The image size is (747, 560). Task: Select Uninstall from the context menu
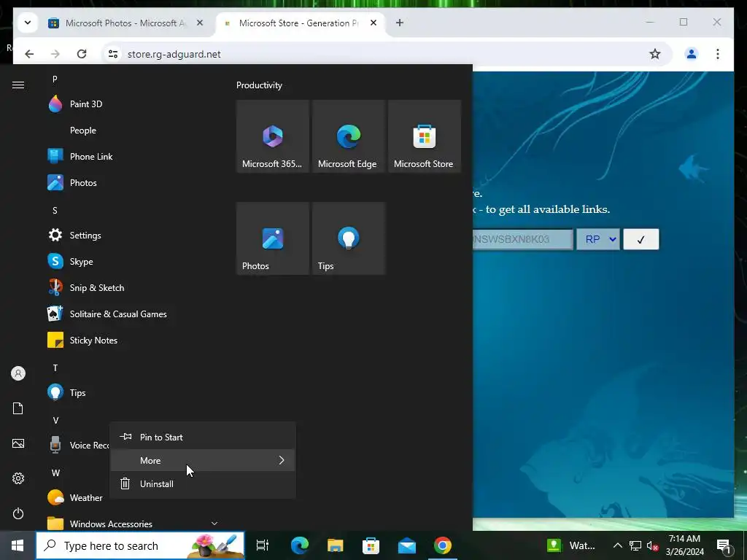point(203,484)
